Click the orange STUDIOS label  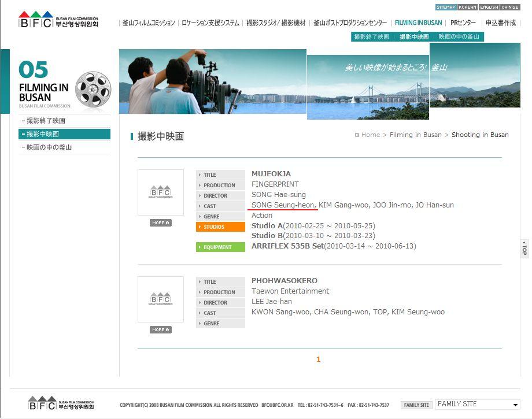click(220, 227)
